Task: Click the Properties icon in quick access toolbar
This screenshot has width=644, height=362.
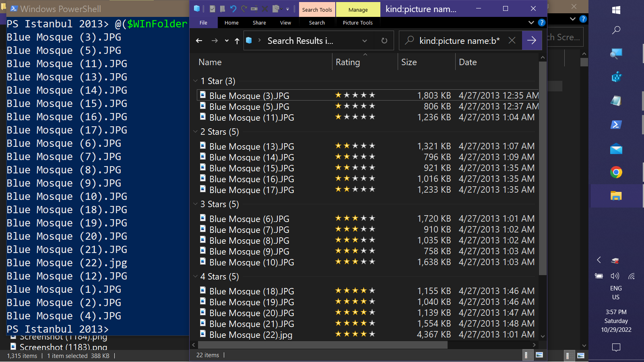Action: coord(213,9)
